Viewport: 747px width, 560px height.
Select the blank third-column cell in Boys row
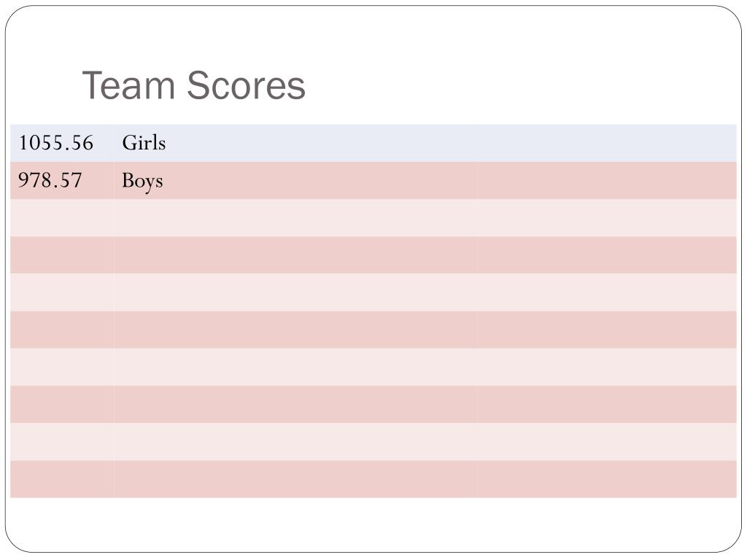pos(606,181)
